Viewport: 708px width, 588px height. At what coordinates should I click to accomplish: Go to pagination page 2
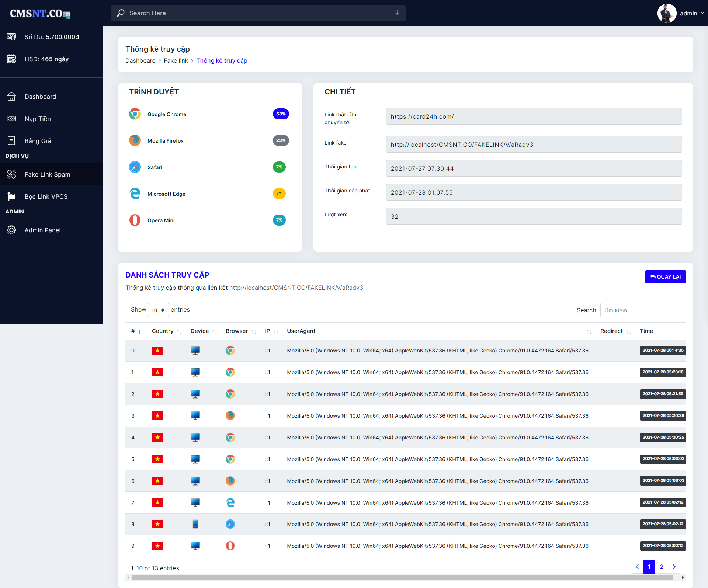click(662, 567)
